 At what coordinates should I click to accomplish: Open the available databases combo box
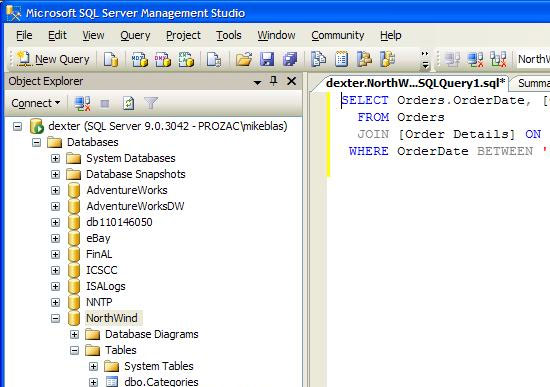(534, 59)
